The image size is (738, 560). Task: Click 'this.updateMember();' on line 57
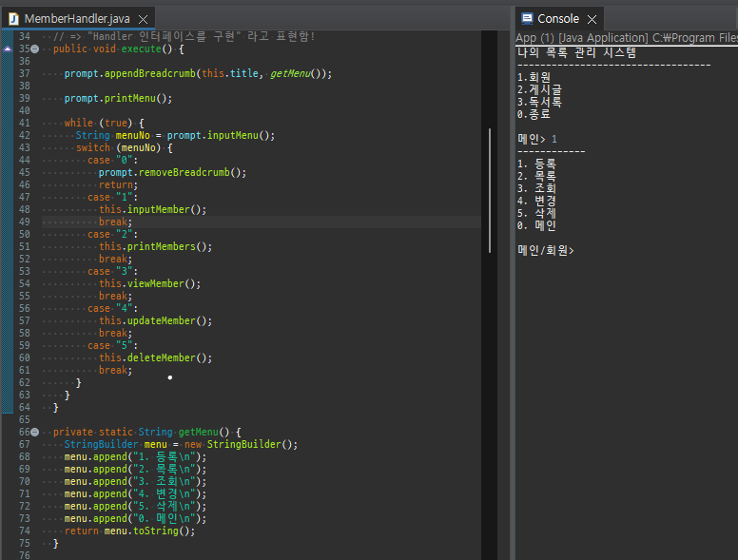pyautogui.click(x=155, y=321)
